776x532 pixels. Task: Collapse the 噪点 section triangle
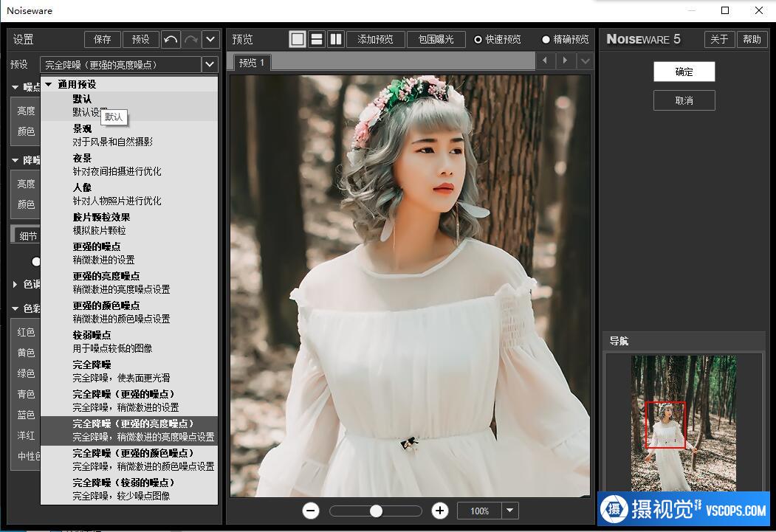tap(16, 88)
